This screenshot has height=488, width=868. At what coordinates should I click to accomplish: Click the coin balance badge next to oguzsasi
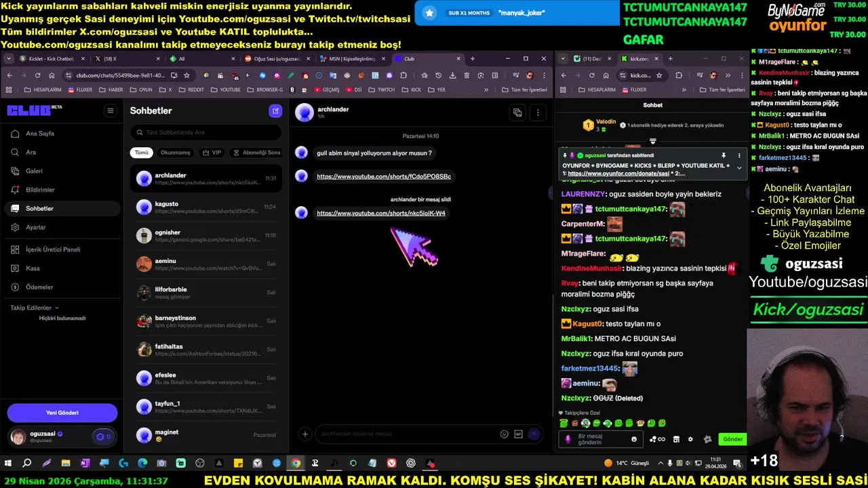tap(103, 436)
